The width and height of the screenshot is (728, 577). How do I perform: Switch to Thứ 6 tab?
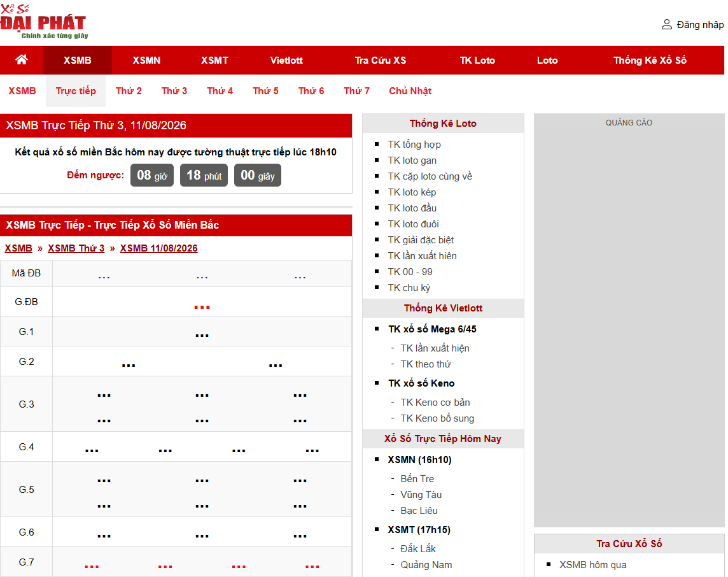point(311,91)
